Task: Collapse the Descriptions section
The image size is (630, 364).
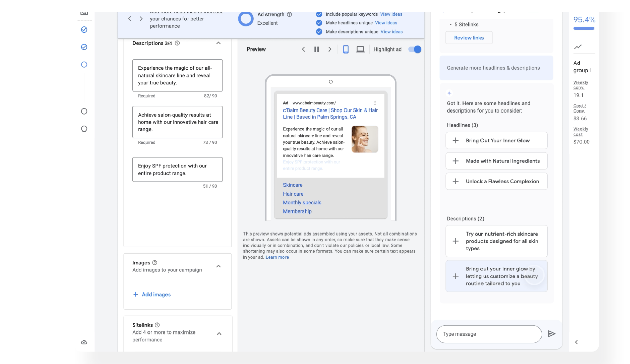Action: point(219,43)
